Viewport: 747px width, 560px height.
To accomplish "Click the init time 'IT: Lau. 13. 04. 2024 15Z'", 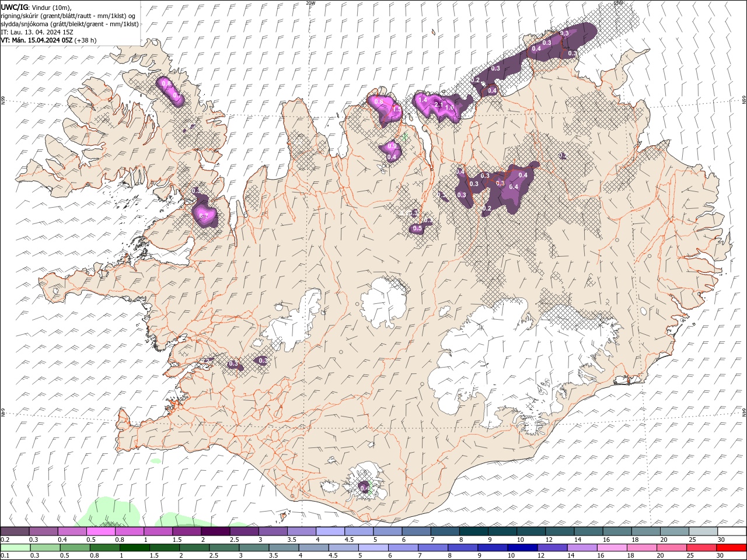I will pos(38,32).
